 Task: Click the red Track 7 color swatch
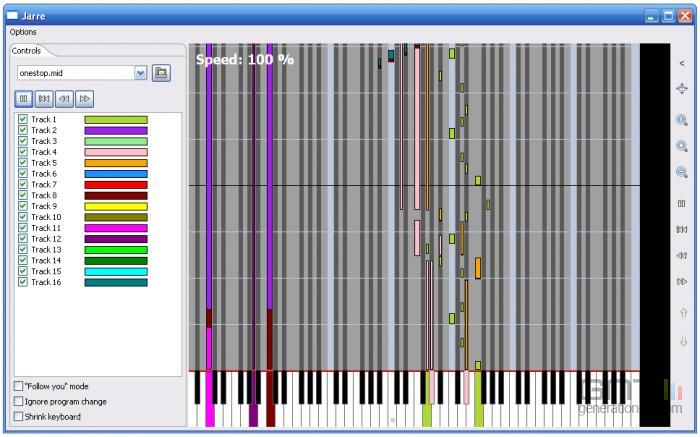pos(115,185)
